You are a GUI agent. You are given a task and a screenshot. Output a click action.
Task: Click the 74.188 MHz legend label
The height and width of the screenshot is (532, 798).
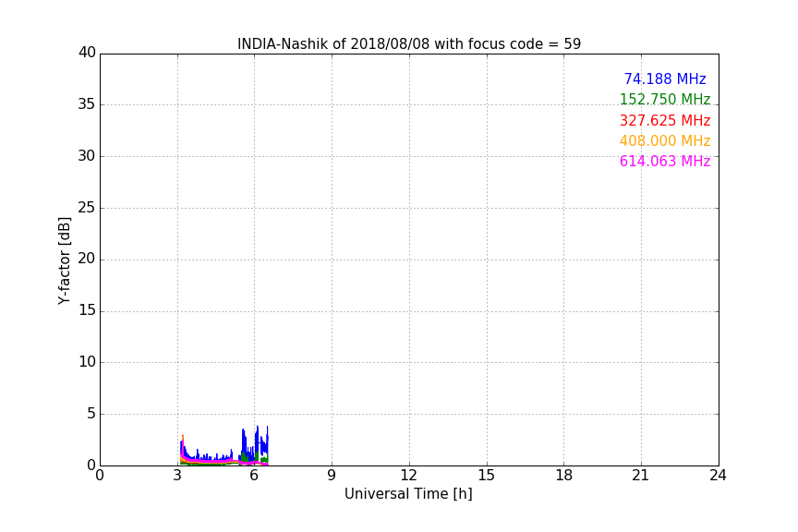pyautogui.click(x=665, y=79)
